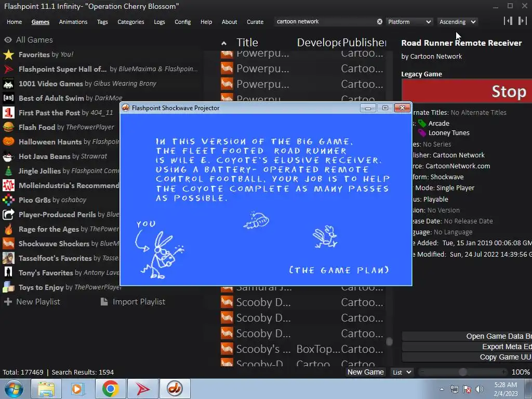The image size is (532, 399).
Task: Click the Flashpoint launcher taskbar icon
Action: click(142, 389)
